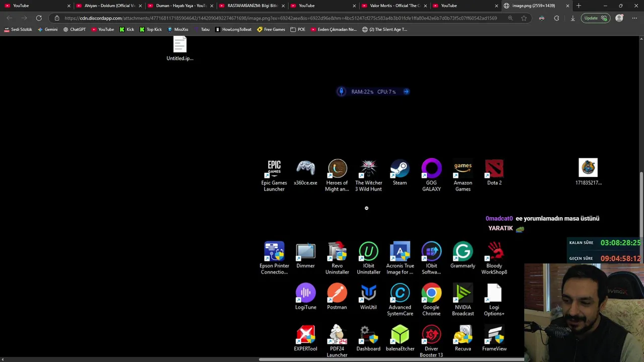Click the address bar URL field

tap(281, 18)
